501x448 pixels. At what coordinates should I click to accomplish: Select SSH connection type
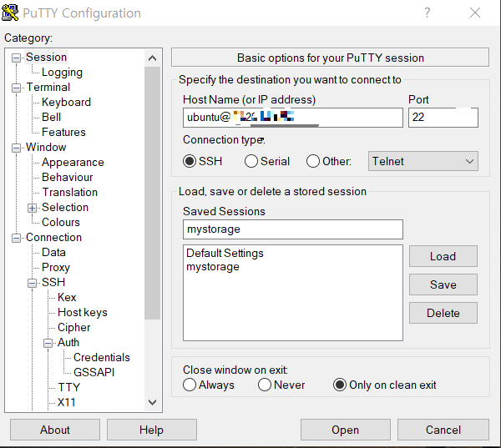(190, 161)
